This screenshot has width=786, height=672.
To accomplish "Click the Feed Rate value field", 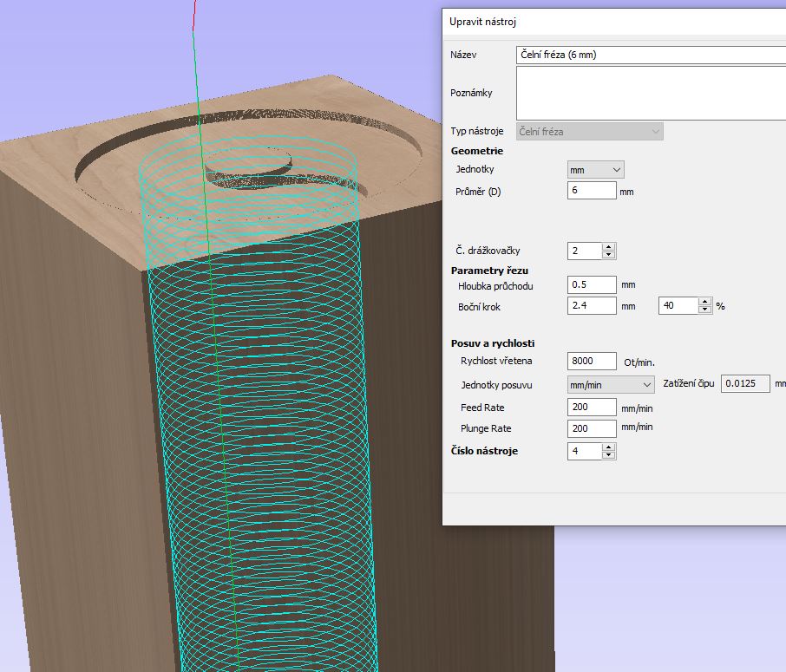I will point(592,408).
